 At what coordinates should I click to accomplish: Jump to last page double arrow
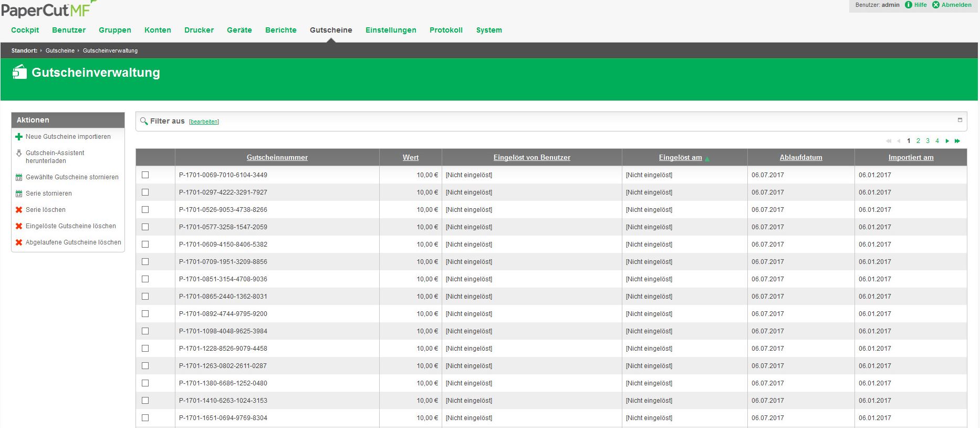[957, 141]
